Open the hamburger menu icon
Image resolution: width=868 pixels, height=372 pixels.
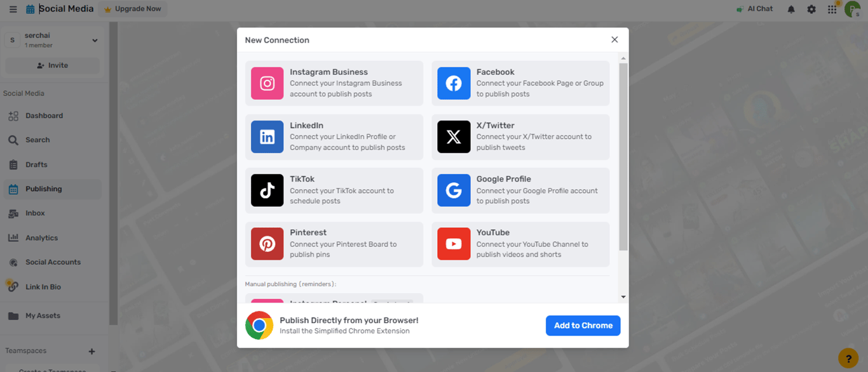(x=13, y=10)
